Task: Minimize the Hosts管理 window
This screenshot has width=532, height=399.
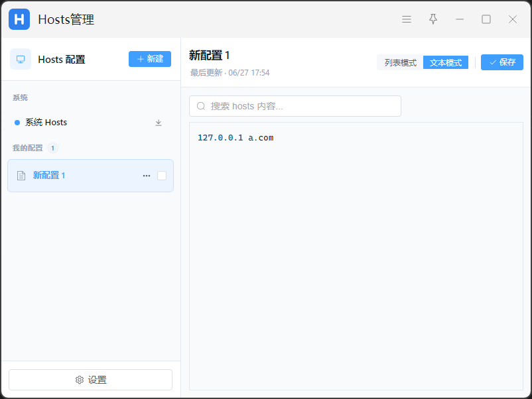Action: click(x=460, y=19)
